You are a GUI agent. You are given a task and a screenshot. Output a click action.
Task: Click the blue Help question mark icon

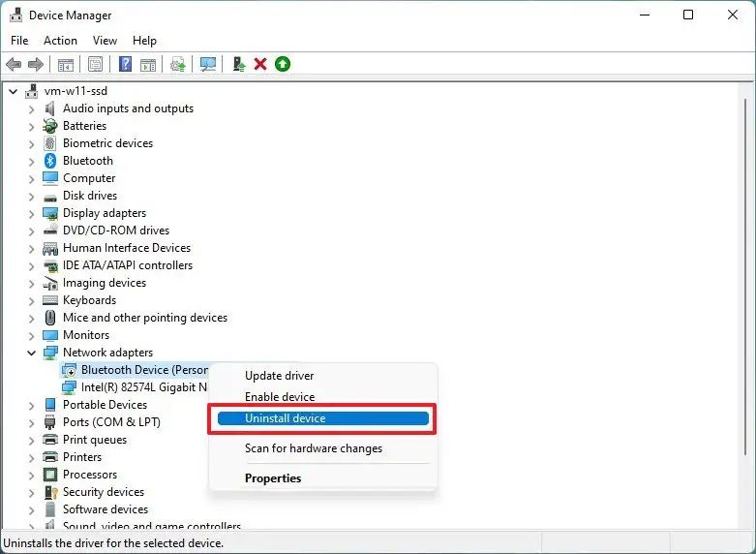[125, 64]
